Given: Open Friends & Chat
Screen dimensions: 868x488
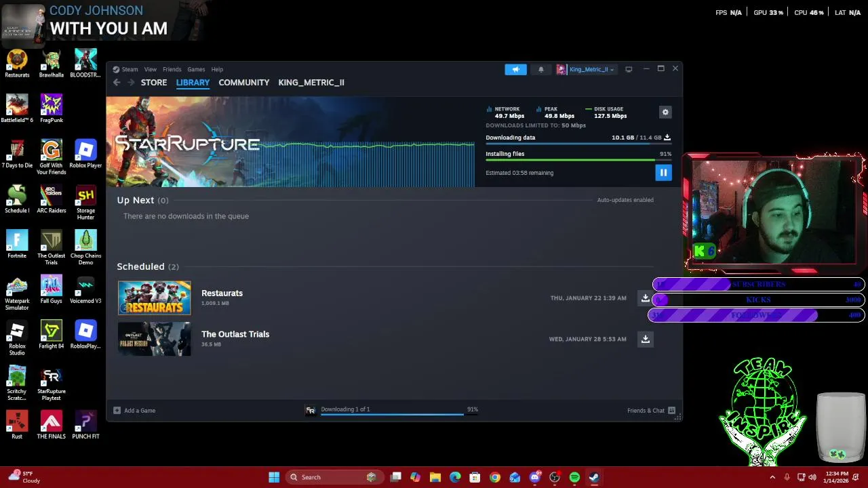Looking at the screenshot, I should pyautogui.click(x=651, y=411).
